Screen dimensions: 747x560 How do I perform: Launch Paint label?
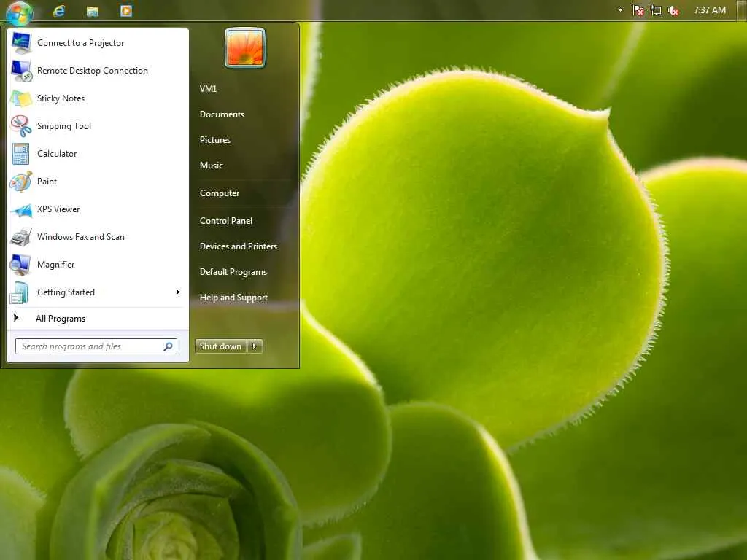coord(47,181)
